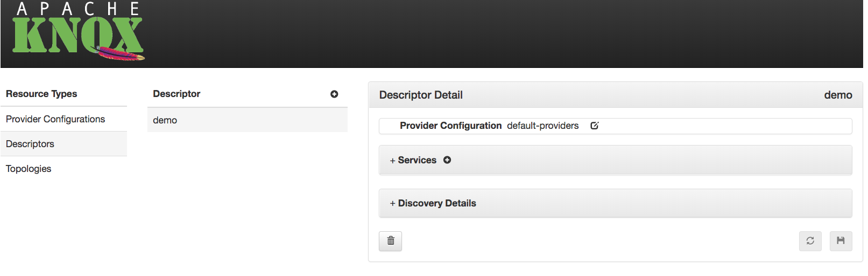
Task: Select the demo descriptor row
Action: tap(165, 120)
